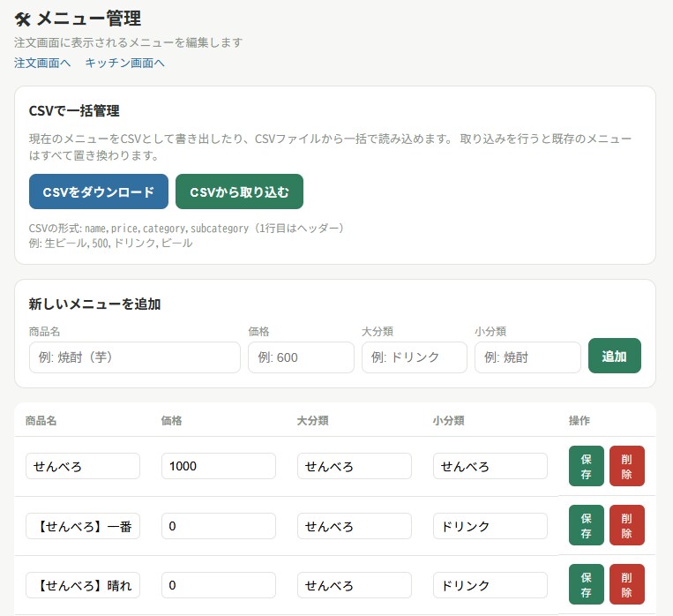Click the 例: 生ビール,500 example line
Screen dimensions: 673x616
111,244
